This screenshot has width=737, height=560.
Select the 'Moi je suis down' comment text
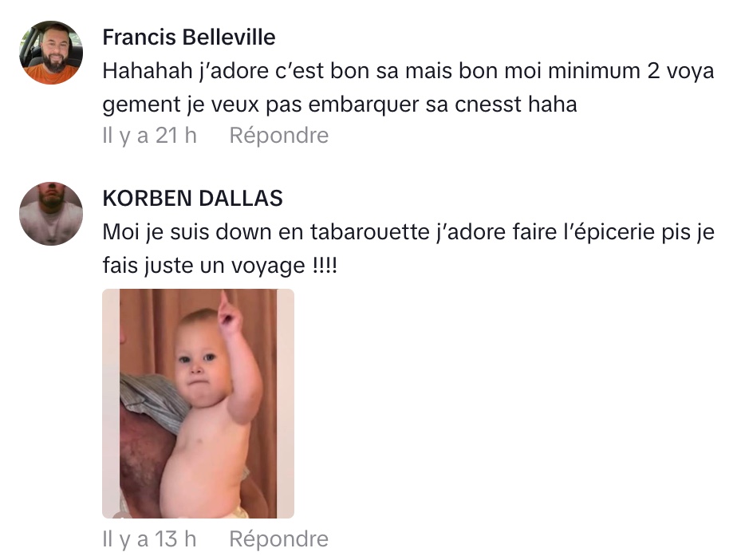408,248
